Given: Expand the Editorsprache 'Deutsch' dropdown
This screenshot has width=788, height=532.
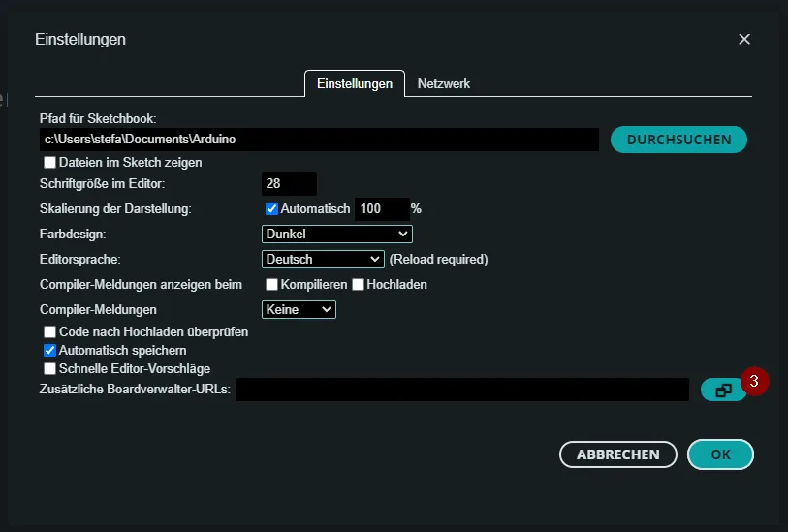Looking at the screenshot, I should [324, 259].
